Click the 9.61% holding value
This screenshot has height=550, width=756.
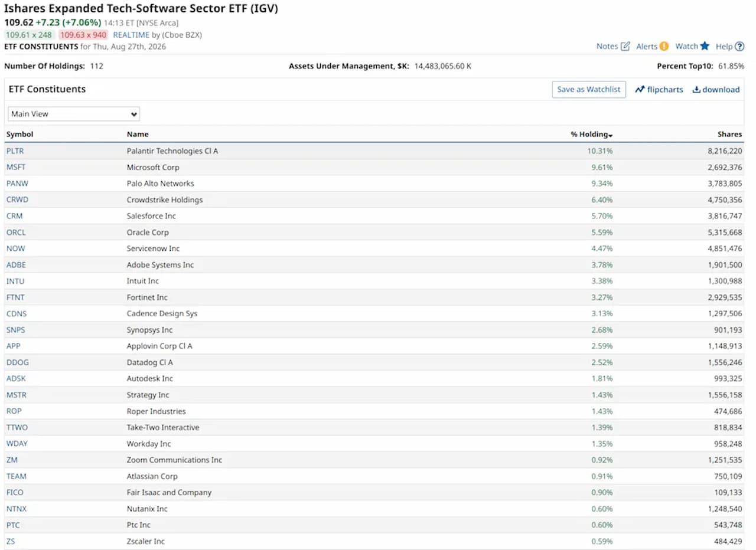pos(602,168)
